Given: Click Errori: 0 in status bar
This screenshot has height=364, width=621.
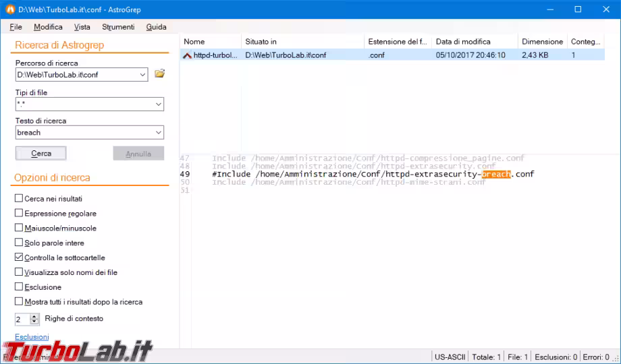Looking at the screenshot, I should coord(597,357).
